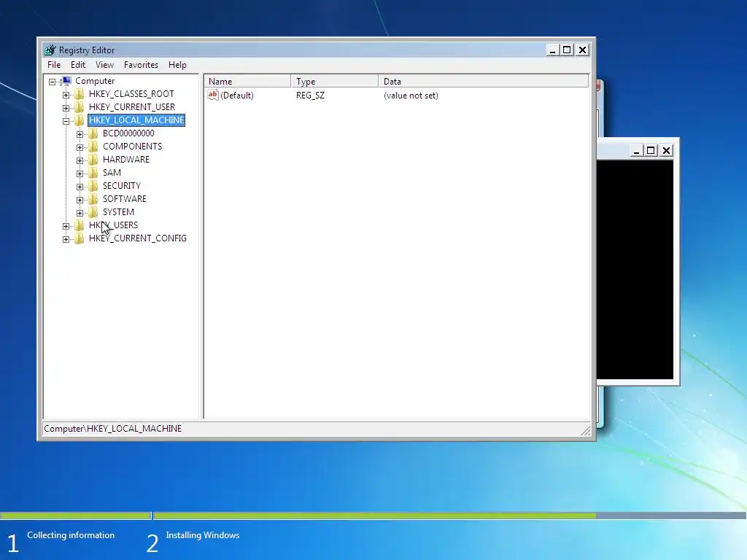
Task: Click the status bar path Computer\HKEY_LOCAL_MACHINE
Action: click(x=113, y=429)
